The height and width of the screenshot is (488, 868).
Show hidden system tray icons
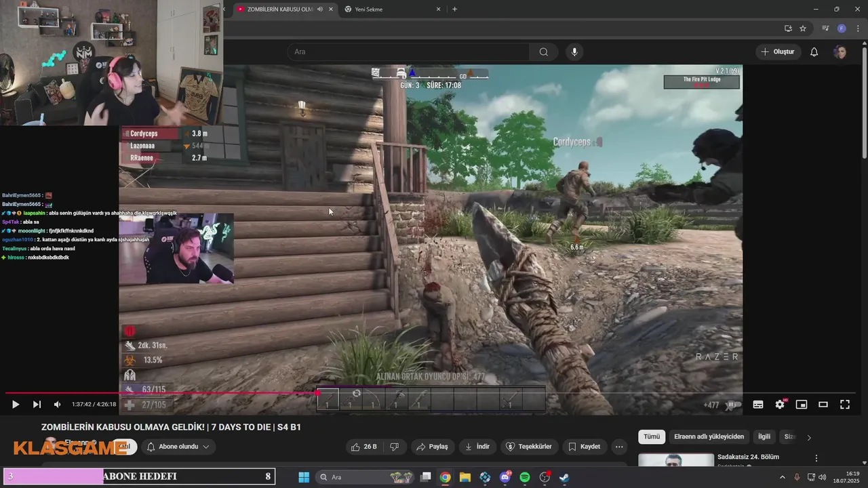782,477
